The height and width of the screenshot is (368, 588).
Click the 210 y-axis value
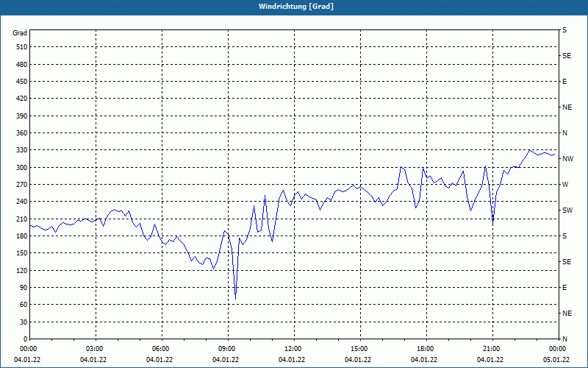pyautogui.click(x=22, y=219)
